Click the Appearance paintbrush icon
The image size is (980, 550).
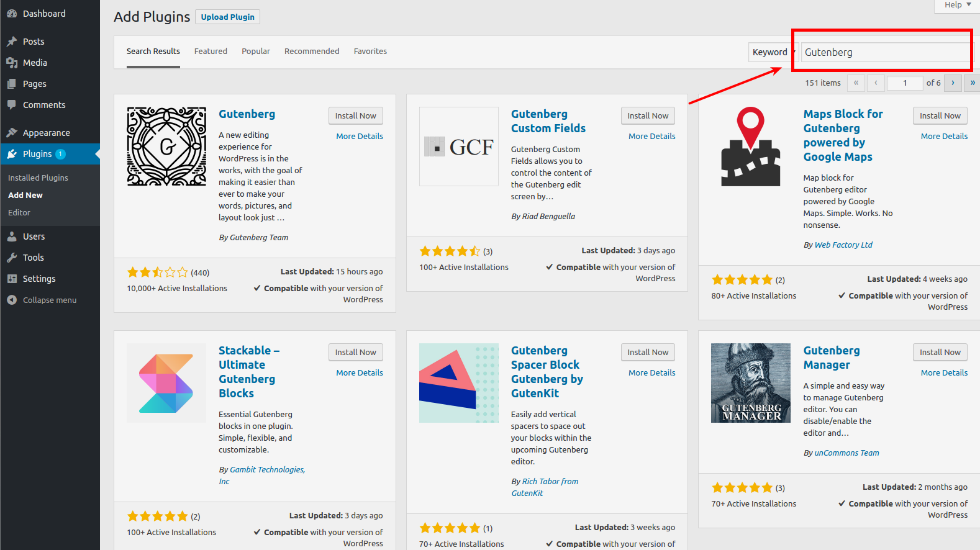12,133
